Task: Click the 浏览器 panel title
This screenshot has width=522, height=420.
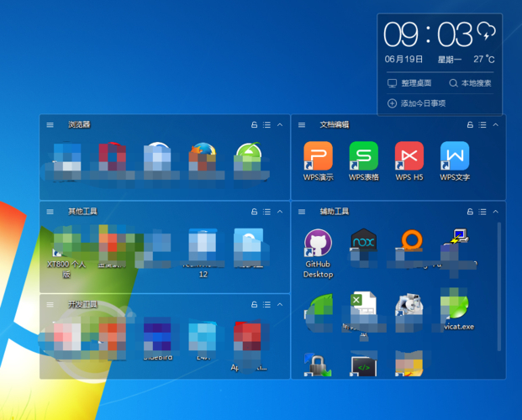Action: [79, 124]
